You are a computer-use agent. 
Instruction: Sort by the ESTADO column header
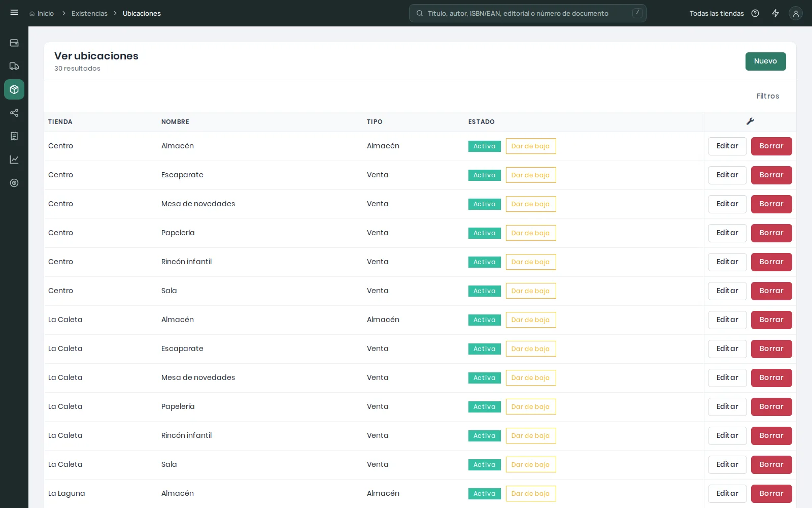coord(481,122)
